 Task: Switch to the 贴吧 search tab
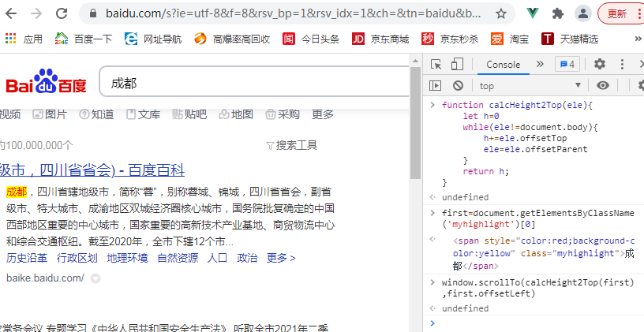pyautogui.click(x=189, y=114)
